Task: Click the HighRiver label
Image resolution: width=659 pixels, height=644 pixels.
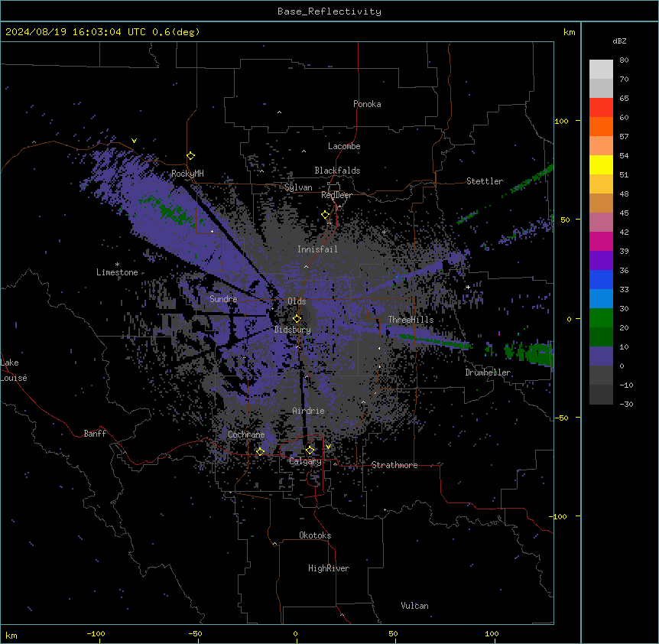Action: [329, 568]
